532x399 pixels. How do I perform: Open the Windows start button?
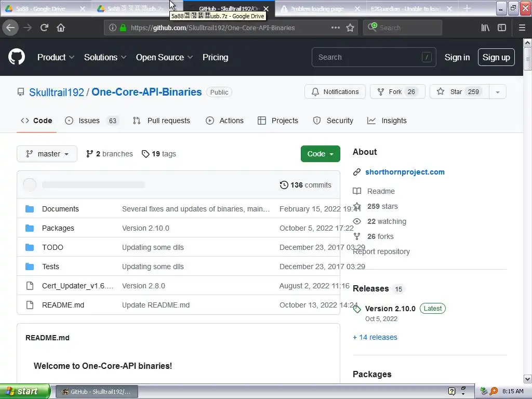[25, 391]
